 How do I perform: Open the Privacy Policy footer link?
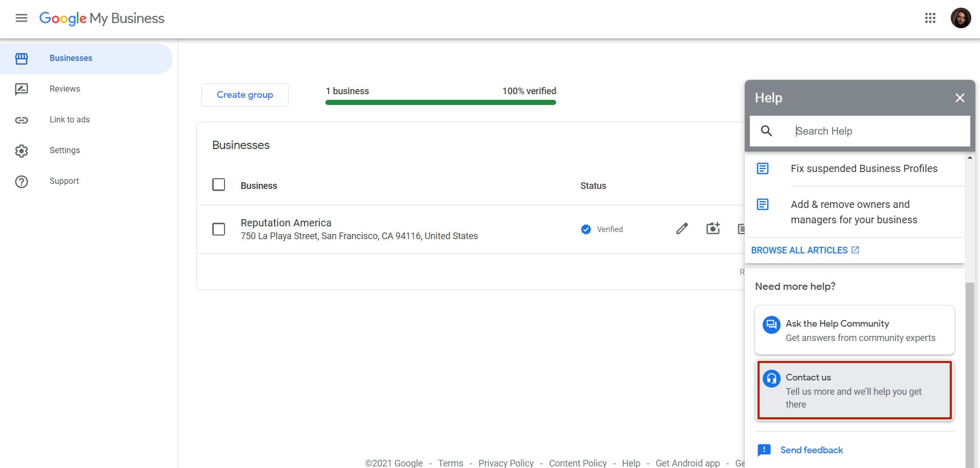[506, 463]
